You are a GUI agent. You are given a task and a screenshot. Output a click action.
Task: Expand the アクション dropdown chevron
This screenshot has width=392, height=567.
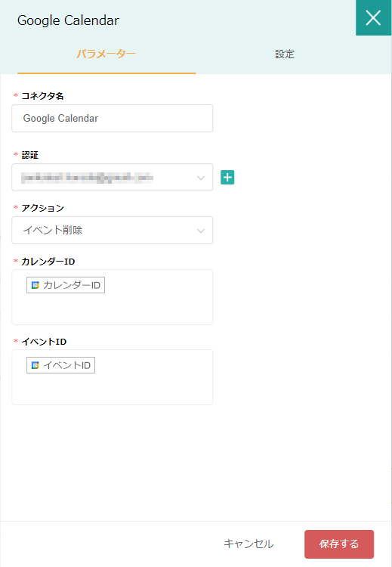click(201, 231)
